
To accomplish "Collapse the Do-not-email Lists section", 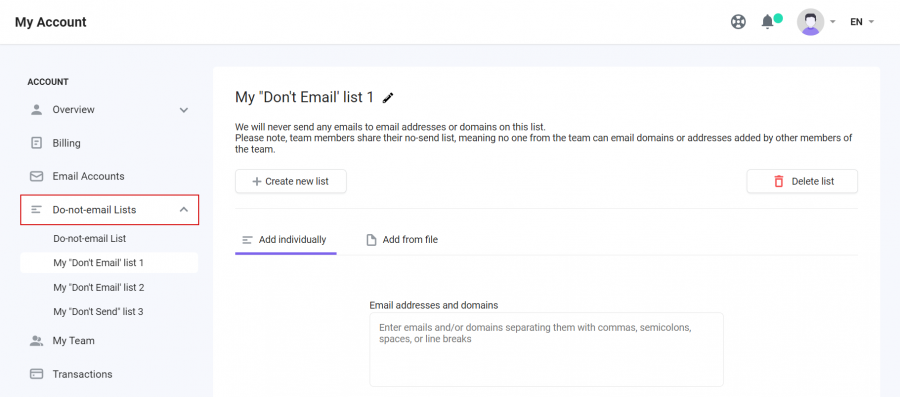I will (184, 209).
